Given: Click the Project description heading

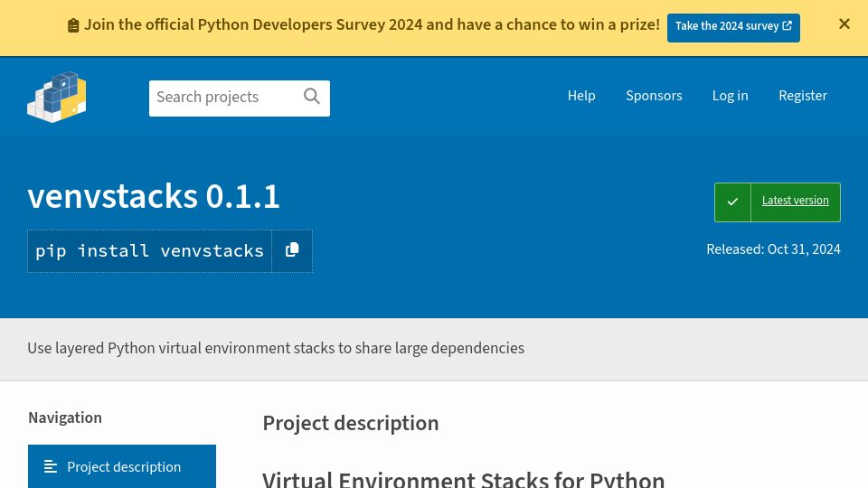Looking at the screenshot, I should (351, 423).
